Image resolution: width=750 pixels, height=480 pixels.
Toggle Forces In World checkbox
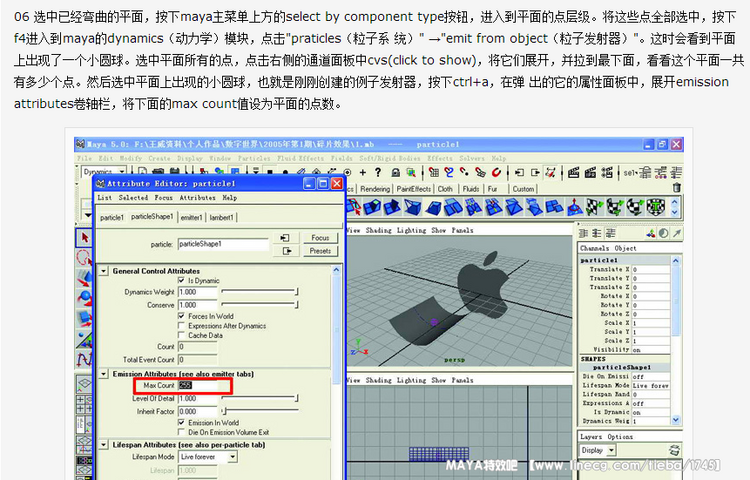click(x=181, y=316)
